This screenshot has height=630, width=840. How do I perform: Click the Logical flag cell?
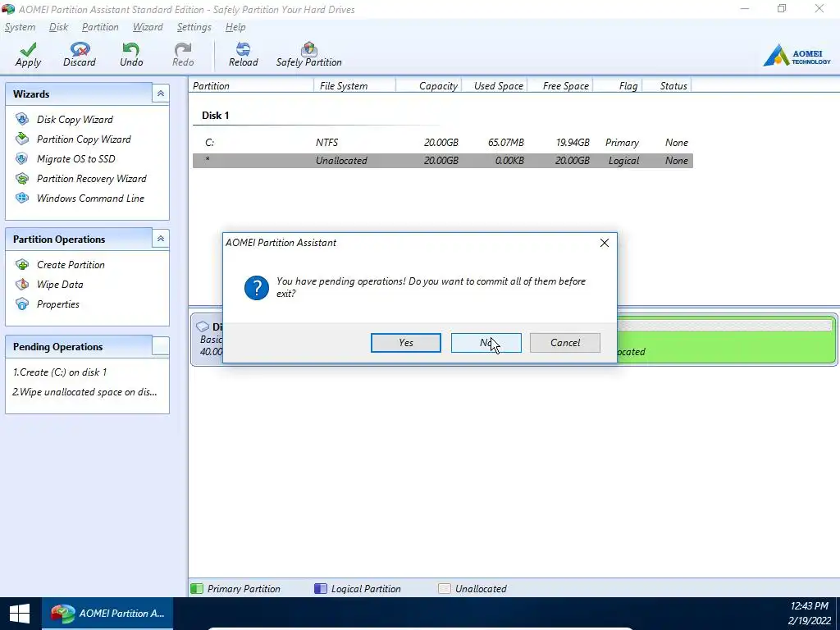tap(623, 161)
